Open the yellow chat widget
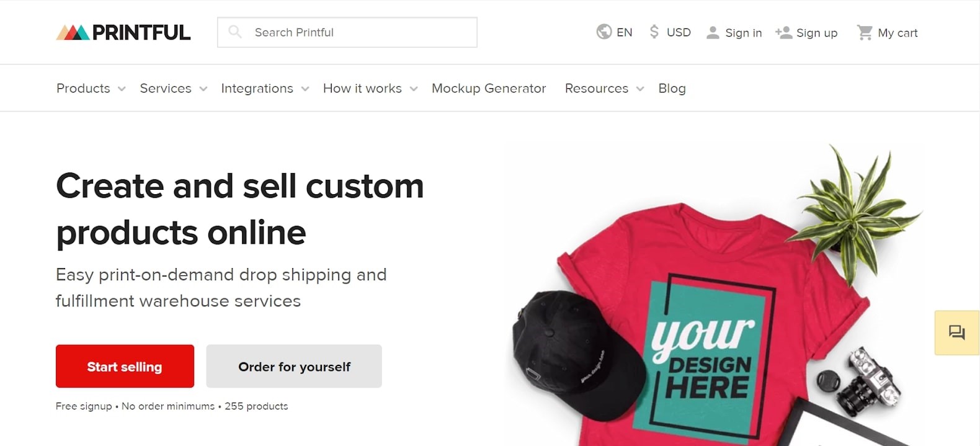980x446 pixels. point(956,332)
